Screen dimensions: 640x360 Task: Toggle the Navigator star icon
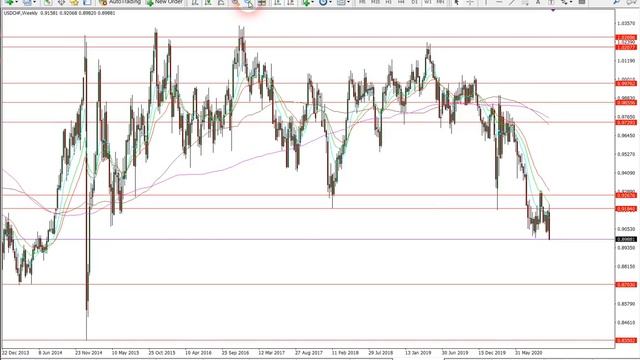[x=74, y=2]
